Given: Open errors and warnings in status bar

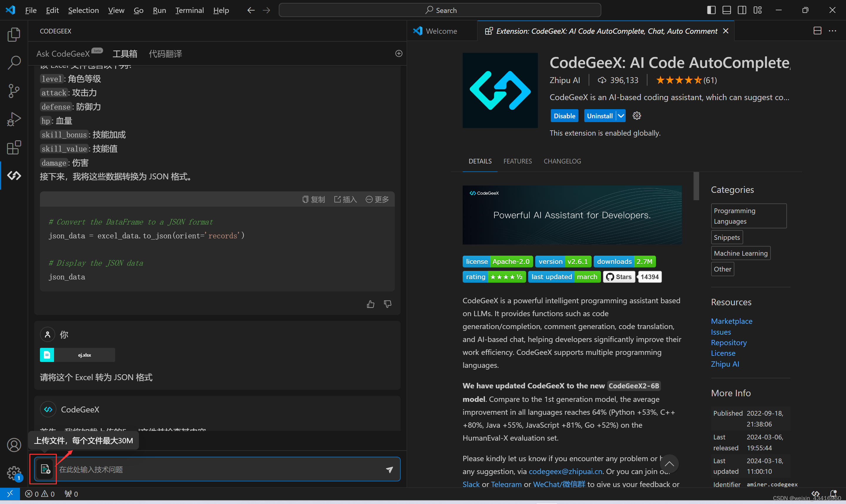Looking at the screenshot, I should [x=40, y=494].
